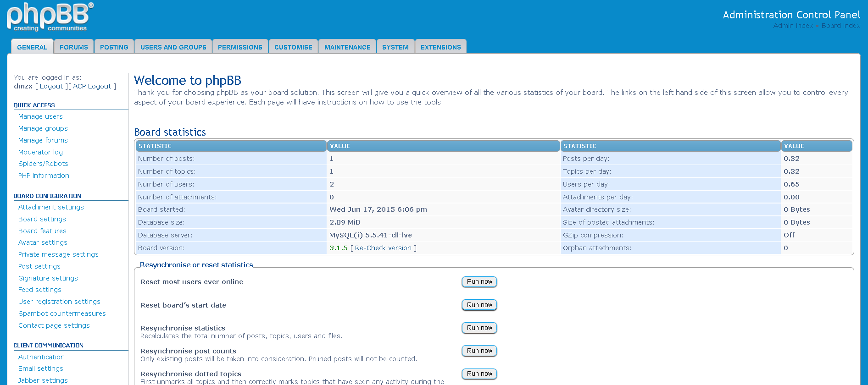This screenshot has width=868, height=385.
Task: Run Resynchronise post counts now
Action: click(x=479, y=351)
